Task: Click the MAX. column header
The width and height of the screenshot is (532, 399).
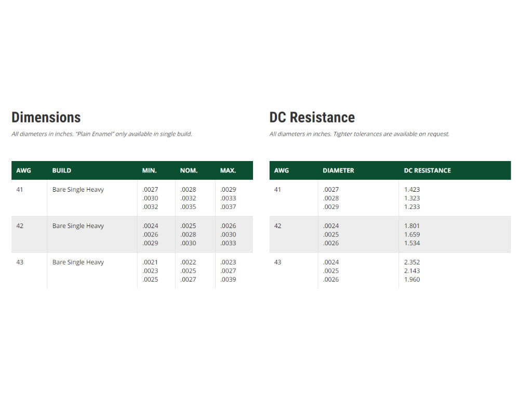Action: 228,170
